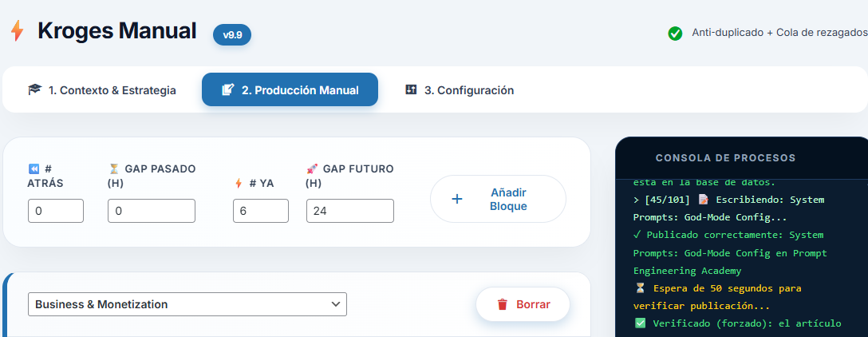Click the rewind icon beside # Atrás
The image size is (868, 337).
click(34, 168)
